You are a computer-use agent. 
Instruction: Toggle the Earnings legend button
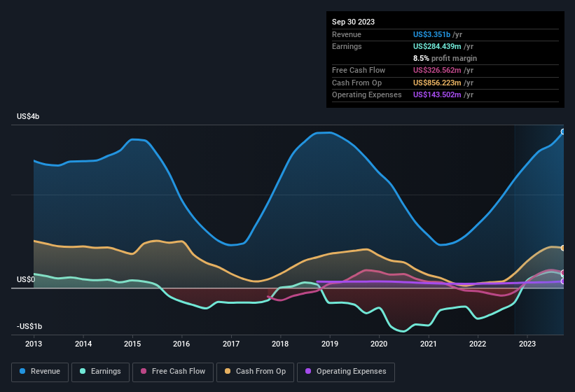(x=100, y=372)
